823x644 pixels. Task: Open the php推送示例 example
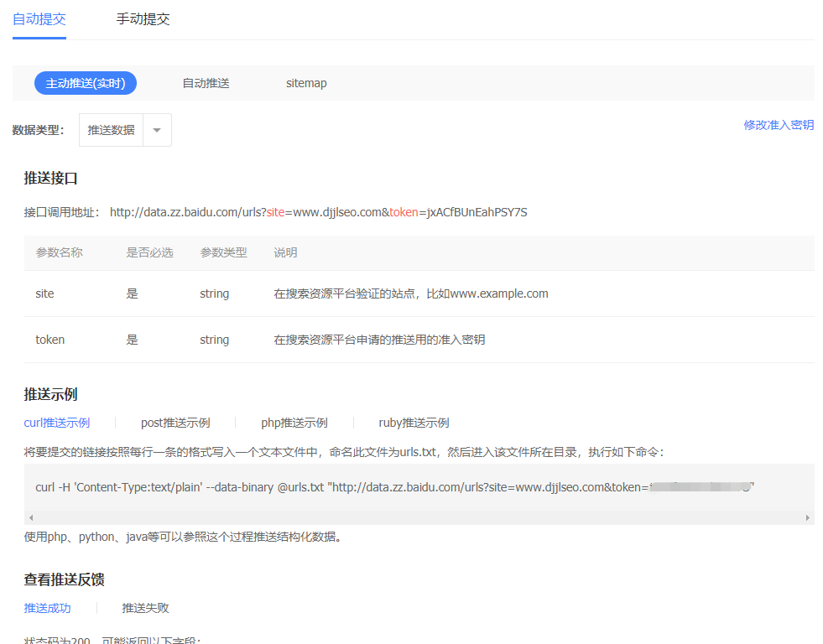pyautogui.click(x=294, y=423)
